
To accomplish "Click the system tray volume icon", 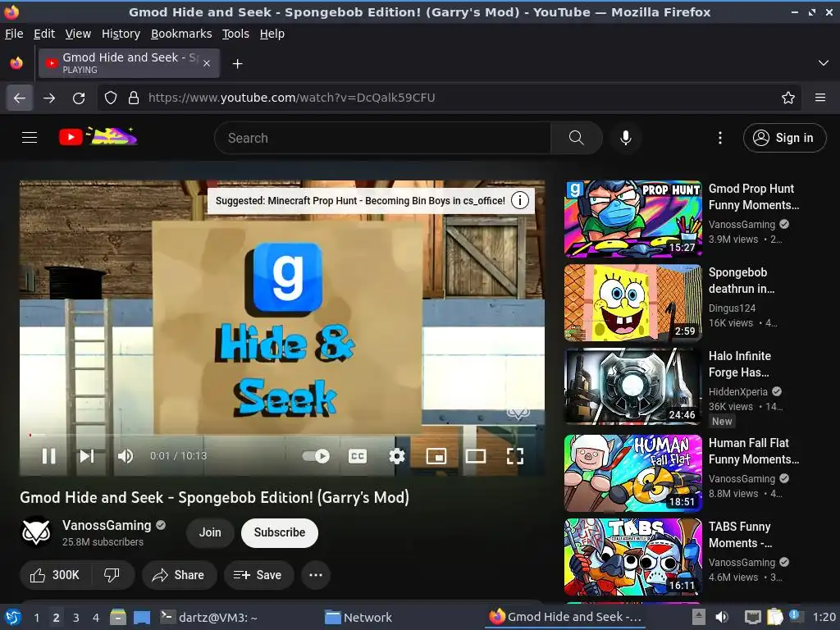I will pos(722,617).
